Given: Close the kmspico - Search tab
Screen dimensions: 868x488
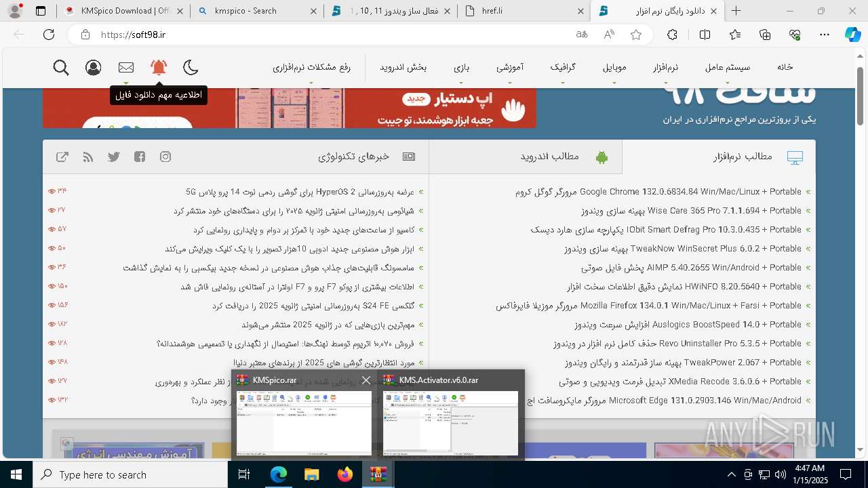Looking at the screenshot, I should 313,11.
